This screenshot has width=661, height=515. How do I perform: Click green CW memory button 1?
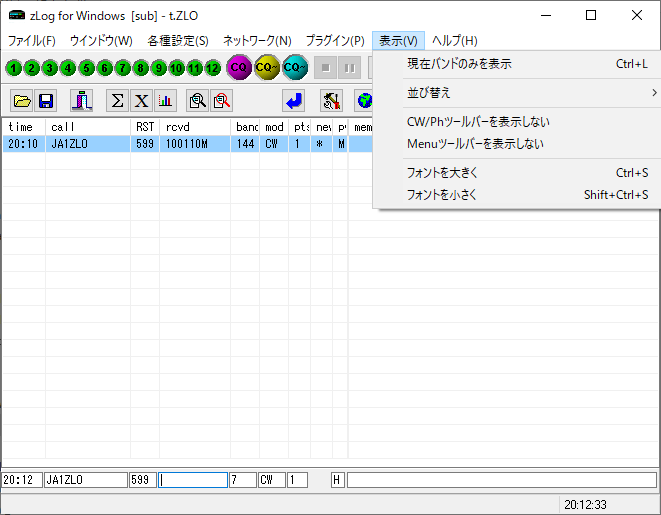click(x=13, y=68)
